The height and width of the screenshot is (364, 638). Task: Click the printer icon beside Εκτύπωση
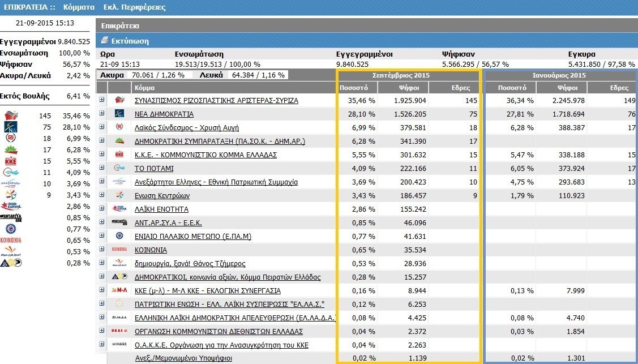105,41
